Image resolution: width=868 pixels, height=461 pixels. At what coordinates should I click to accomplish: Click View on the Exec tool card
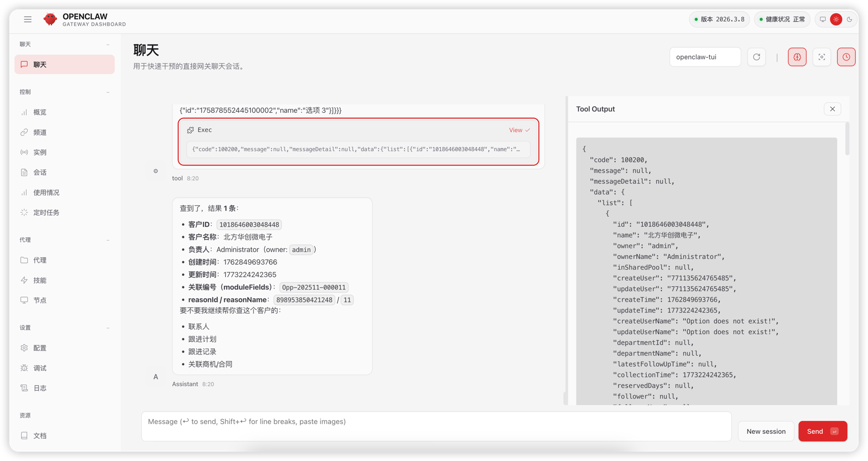[519, 130]
